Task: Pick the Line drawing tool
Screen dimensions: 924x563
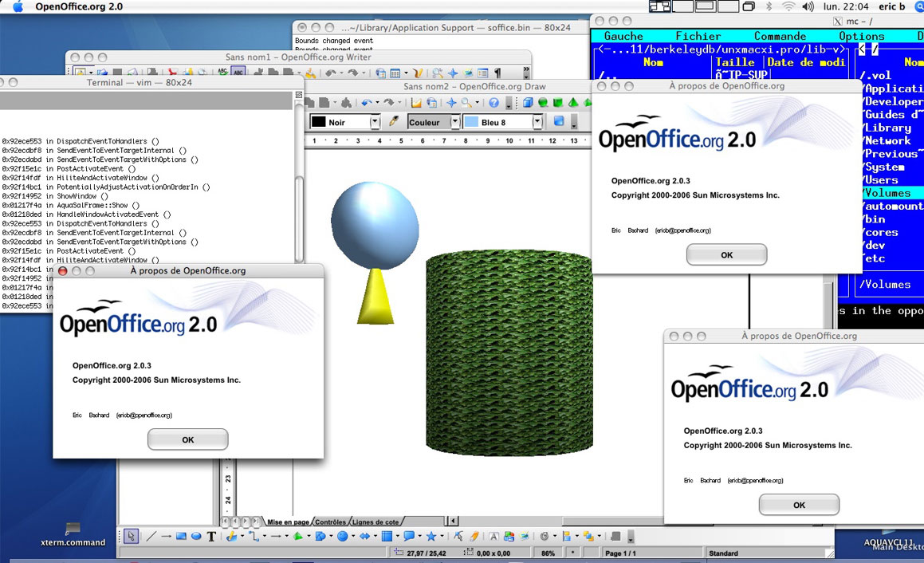Action: click(150, 536)
